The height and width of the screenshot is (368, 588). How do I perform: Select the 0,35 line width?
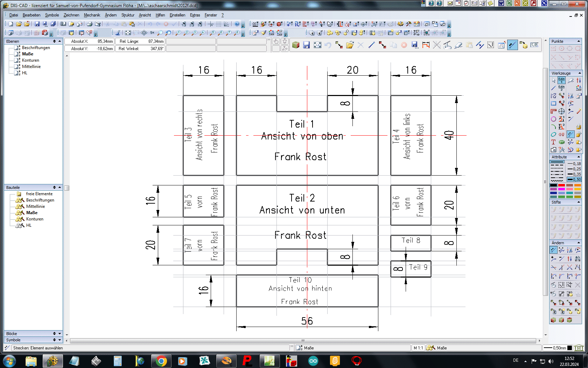(574, 174)
